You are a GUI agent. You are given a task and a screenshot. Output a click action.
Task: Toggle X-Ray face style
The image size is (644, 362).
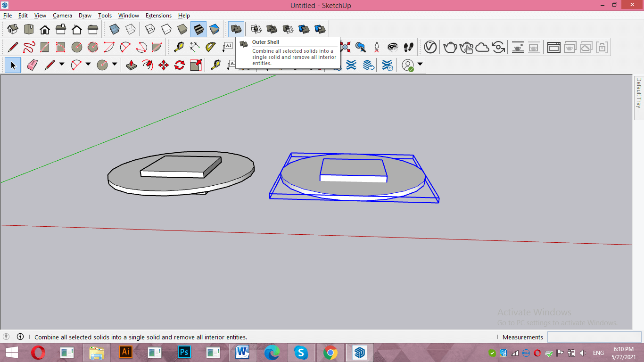115,30
